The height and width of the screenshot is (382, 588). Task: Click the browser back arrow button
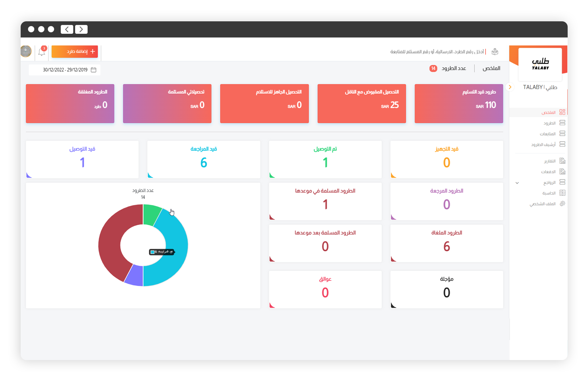(x=67, y=29)
